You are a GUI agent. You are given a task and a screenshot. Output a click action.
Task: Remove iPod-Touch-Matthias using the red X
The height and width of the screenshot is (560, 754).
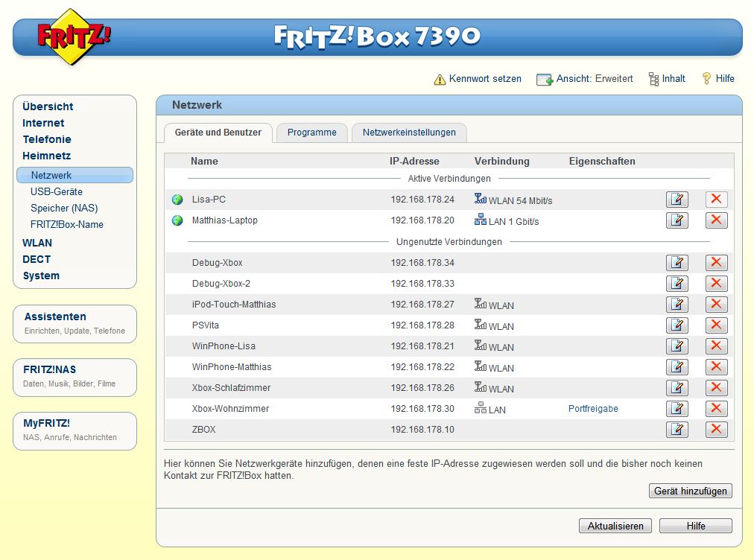(x=716, y=305)
